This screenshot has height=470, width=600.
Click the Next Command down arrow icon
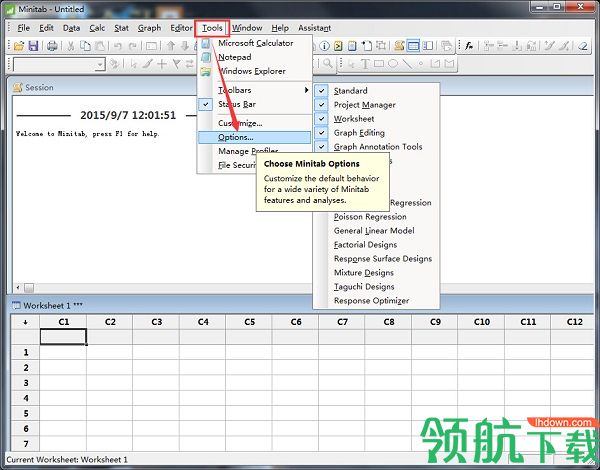[185, 46]
